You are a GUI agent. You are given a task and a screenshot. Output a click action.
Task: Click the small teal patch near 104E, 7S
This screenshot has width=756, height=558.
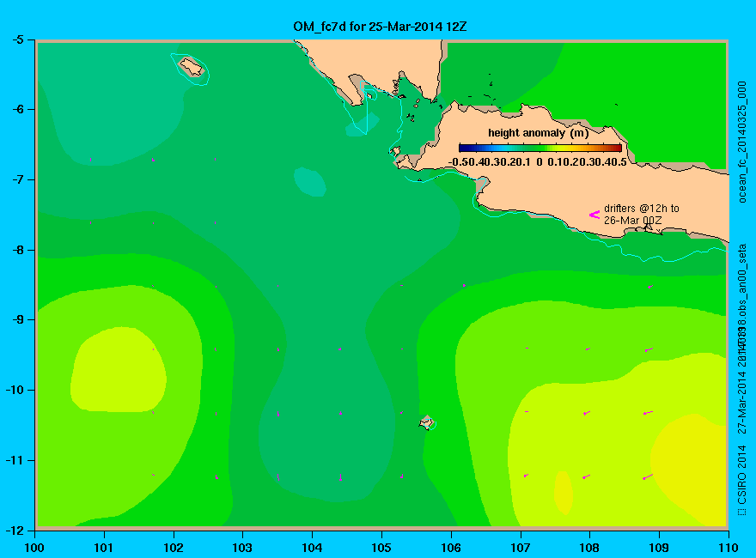click(310, 182)
